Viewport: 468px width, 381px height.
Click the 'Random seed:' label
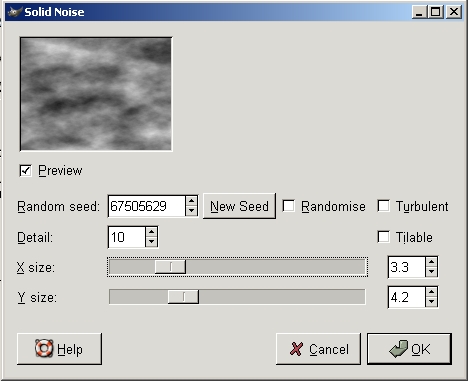click(58, 206)
